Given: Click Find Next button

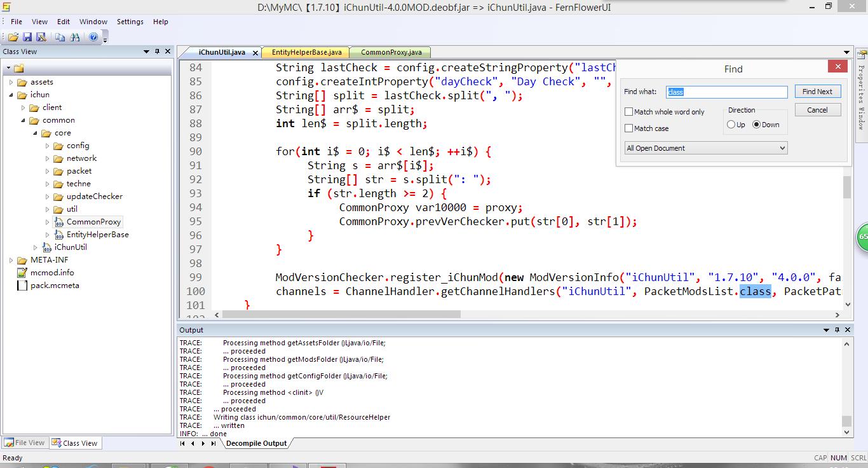Looking at the screenshot, I should (x=817, y=92).
